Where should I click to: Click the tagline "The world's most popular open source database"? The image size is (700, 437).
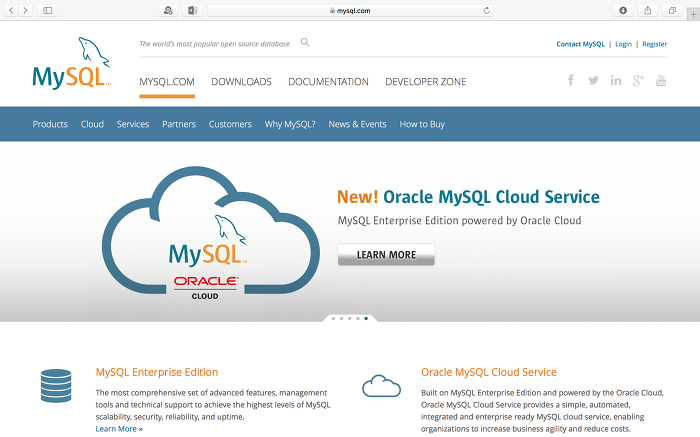click(x=215, y=44)
